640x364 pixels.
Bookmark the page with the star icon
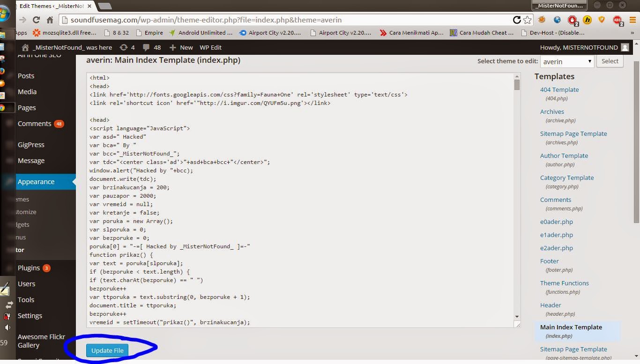pos(528,20)
